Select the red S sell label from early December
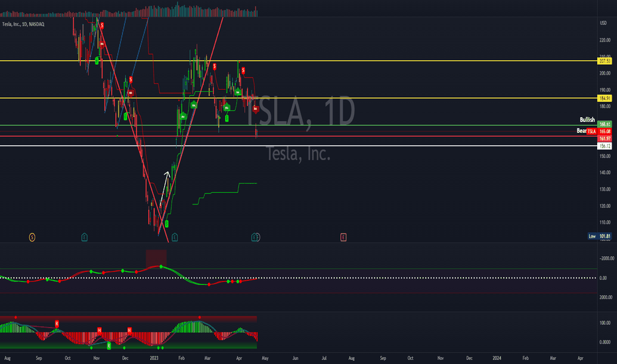Image resolution: width=617 pixels, height=364 pixels. (130, 80)
